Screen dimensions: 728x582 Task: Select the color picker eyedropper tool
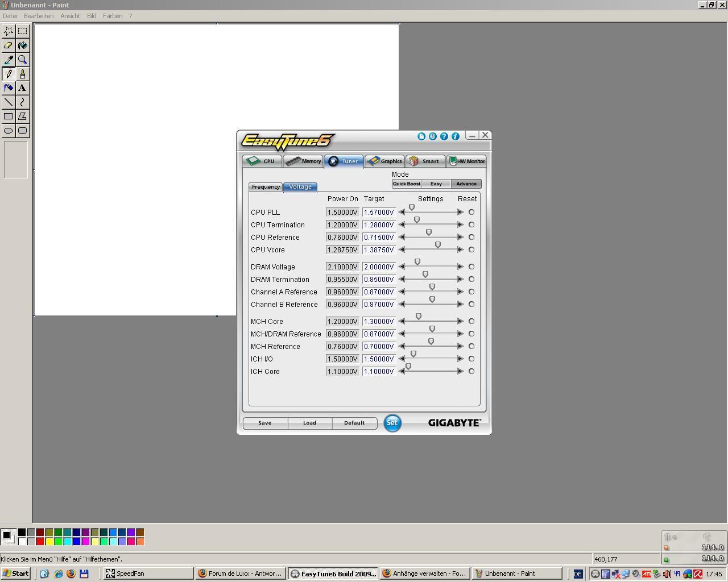(9, 60)
